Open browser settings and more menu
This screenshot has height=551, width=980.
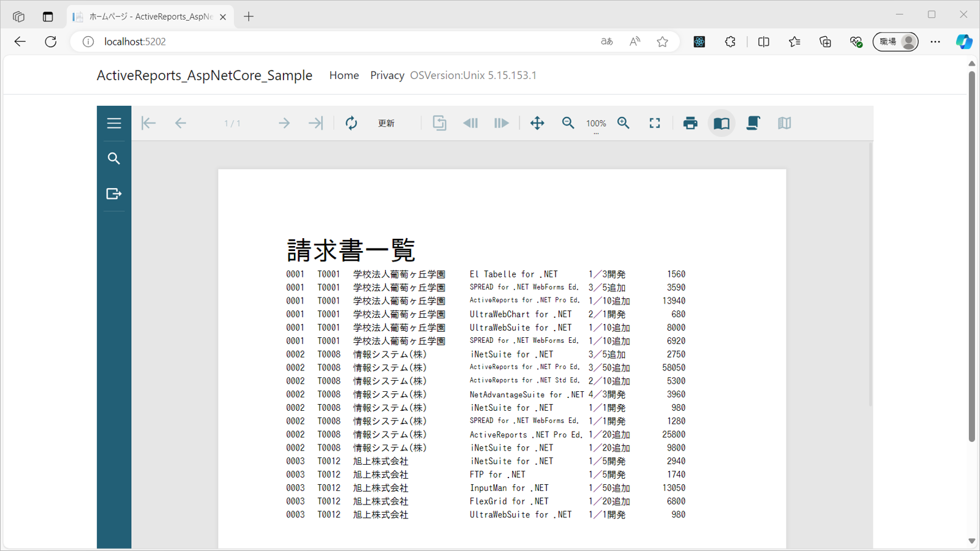pyautogui.click(x=935, y=42)
